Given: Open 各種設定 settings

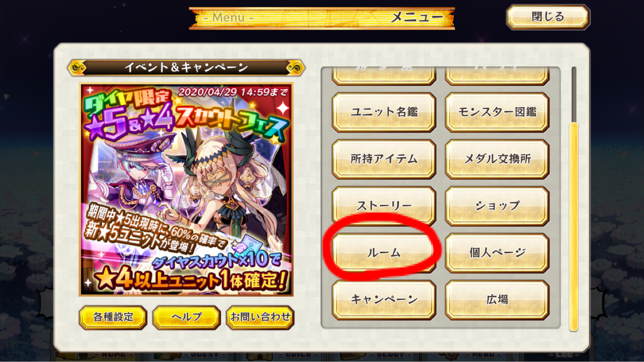Looking at the screenshot, I should [113, 317].
